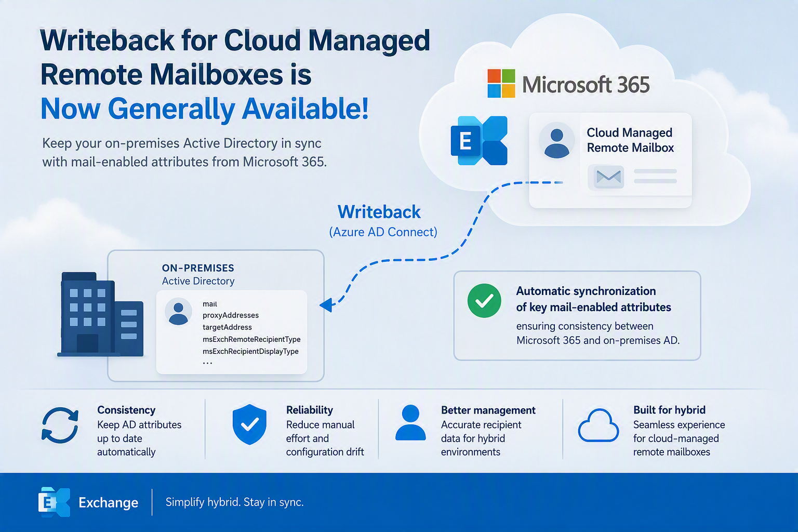Click the "Remote Mailboxes is" title line
798x532 pixels.
click(176, 75)
